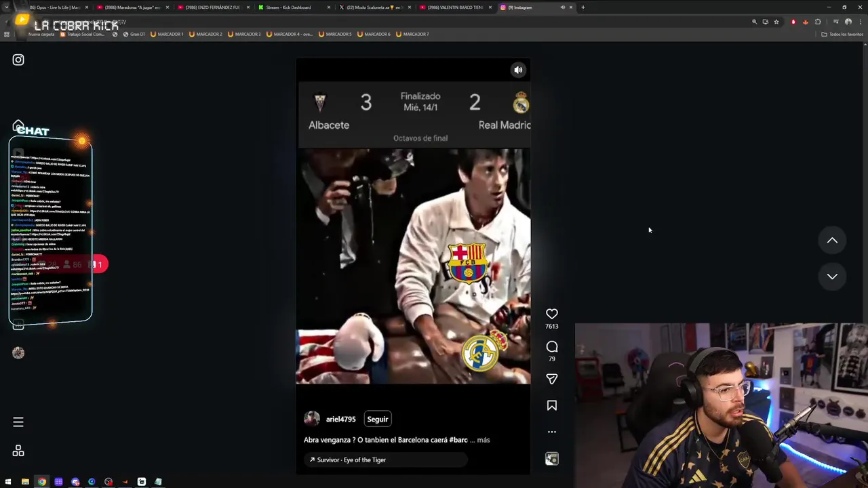Open the Chrome profile avatar

click(848, 22)
